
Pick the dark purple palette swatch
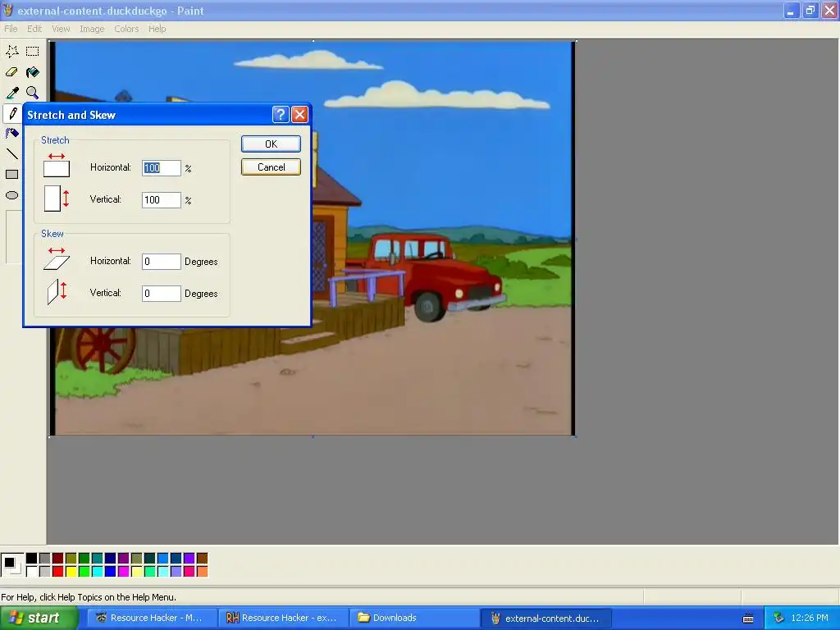tap(123, 558)
